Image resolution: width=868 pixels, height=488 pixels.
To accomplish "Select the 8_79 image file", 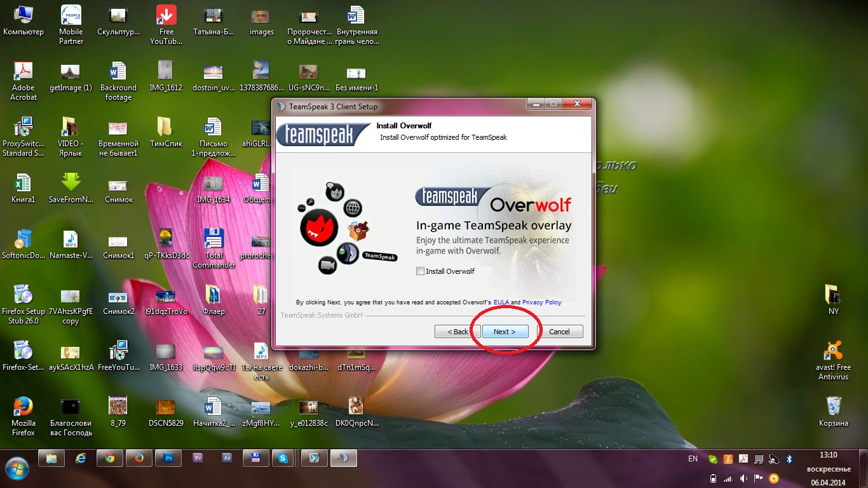I will click(118, 412).
